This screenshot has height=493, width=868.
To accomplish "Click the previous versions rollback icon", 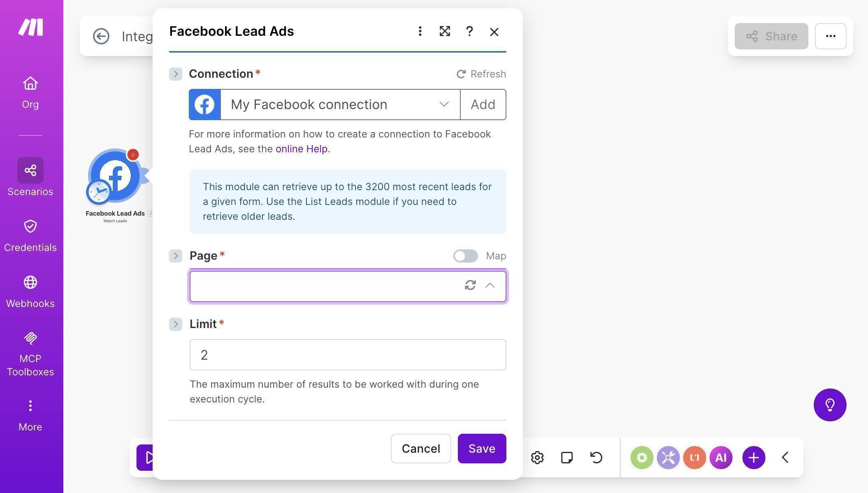I will click(x=596, y=457).
